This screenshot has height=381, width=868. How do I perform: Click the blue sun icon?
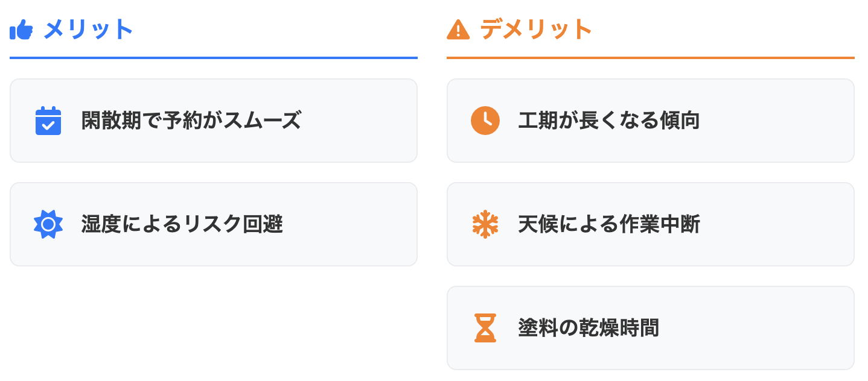tap(48, 224)
